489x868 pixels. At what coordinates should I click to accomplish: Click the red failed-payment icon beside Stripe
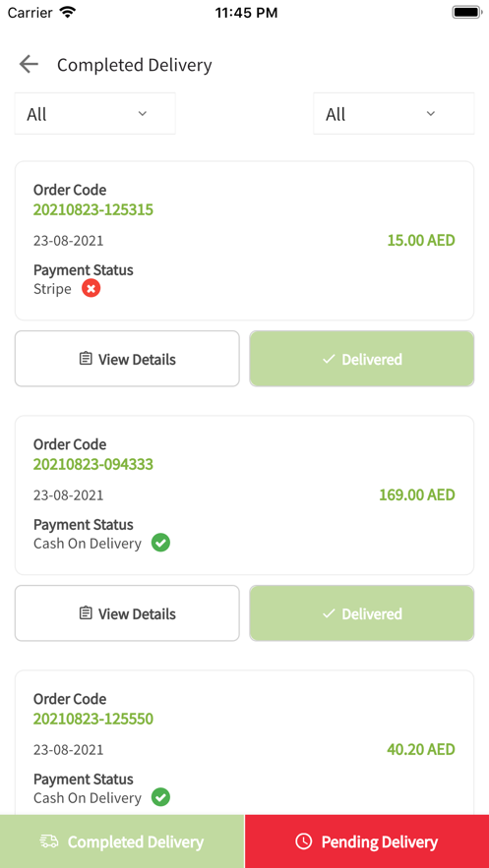pos(92,288)
